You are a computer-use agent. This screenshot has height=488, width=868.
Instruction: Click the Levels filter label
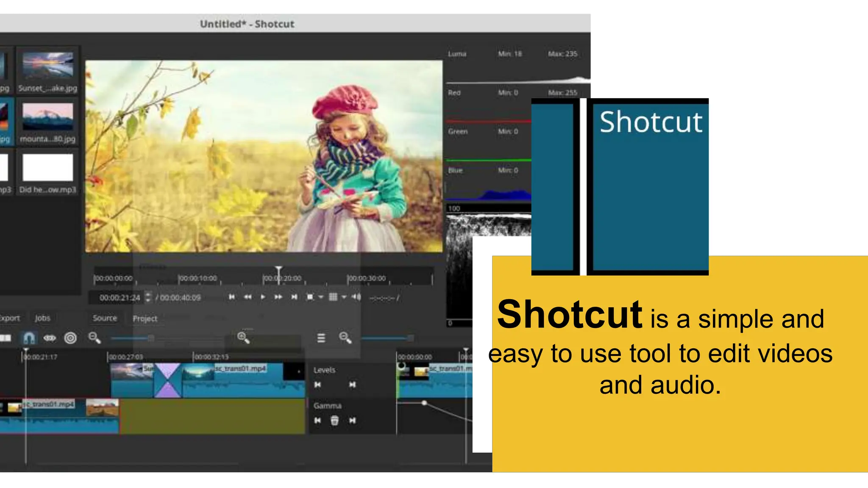[325, 370]
